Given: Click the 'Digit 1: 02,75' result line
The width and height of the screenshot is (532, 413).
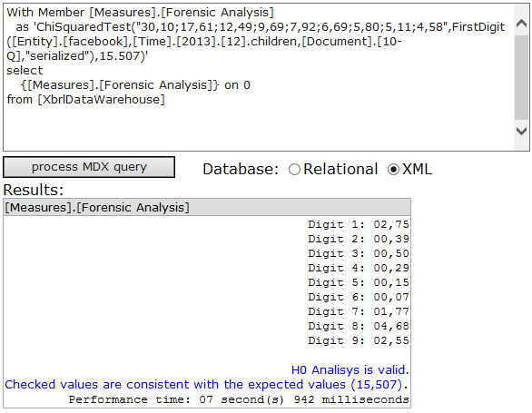Looking at the screenshot, I should (359, 224).
